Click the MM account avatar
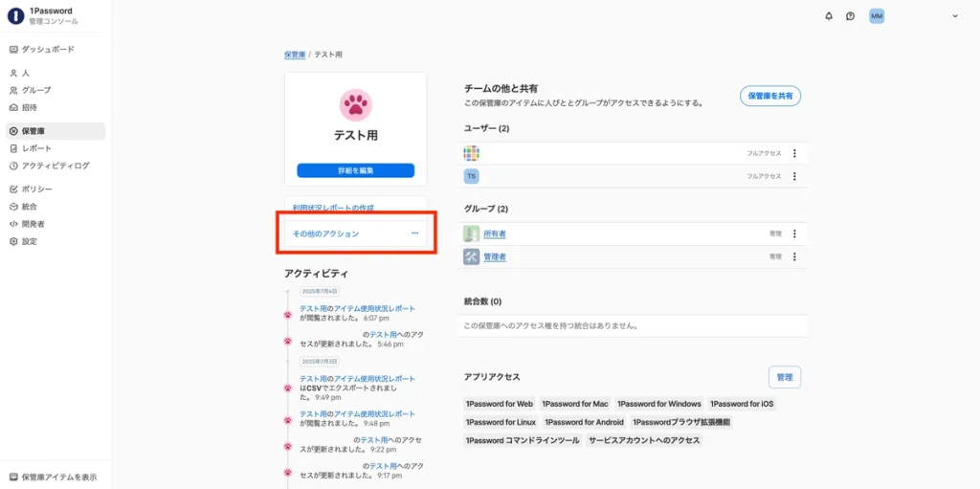Image resolution: width=980 pixels, height=489 pixels. 877,16
